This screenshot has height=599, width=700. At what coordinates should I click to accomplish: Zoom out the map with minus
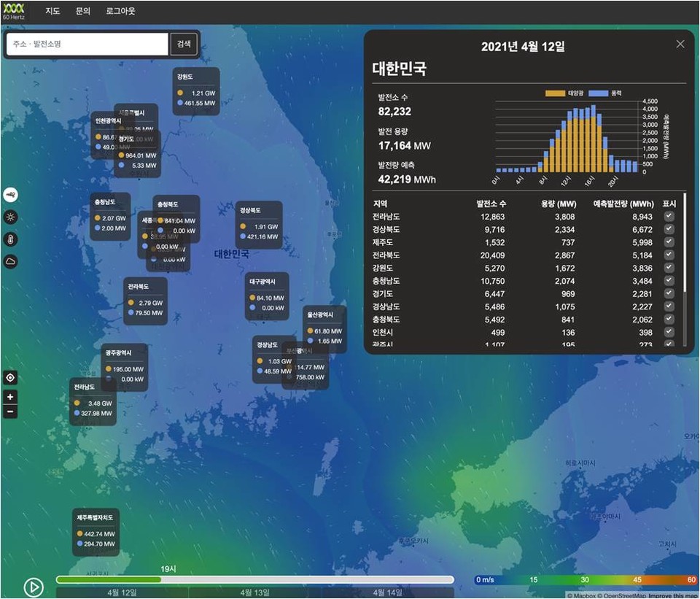(x=10, y=411)
